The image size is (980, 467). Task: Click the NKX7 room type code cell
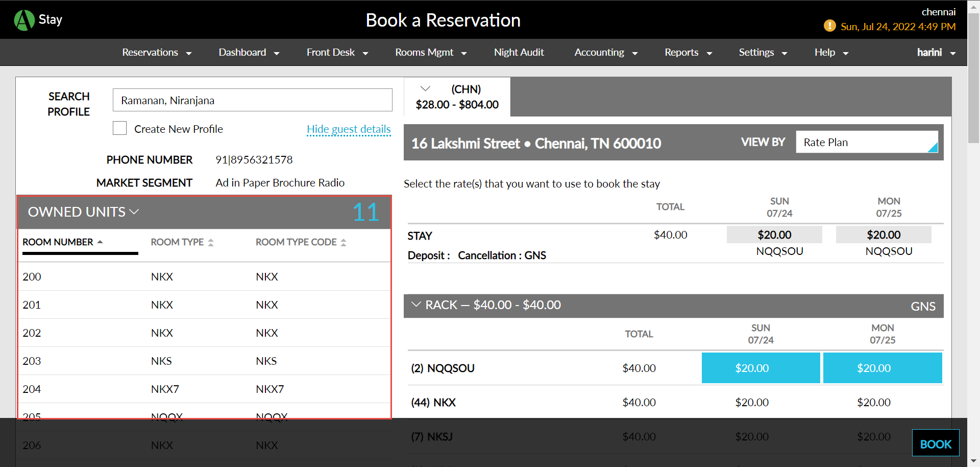pos(269,389)
